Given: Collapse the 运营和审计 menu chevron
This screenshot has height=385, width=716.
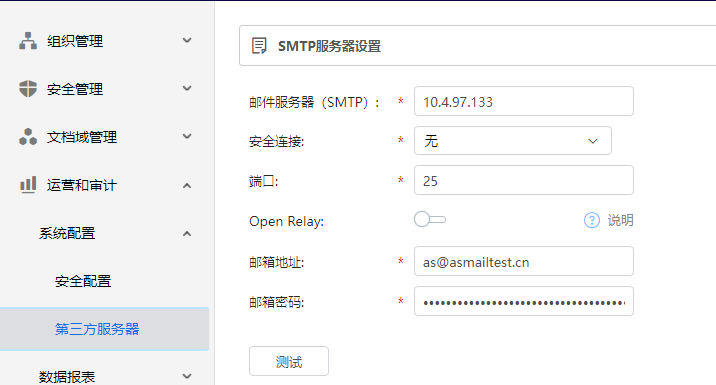Looking at the screenshot, I should pos(187,185).
